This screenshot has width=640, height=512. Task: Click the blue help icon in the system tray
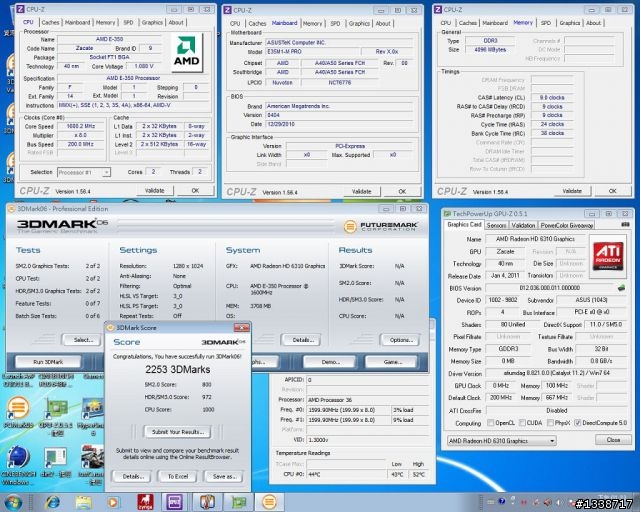pyautogui.click(x=502, y=501)
